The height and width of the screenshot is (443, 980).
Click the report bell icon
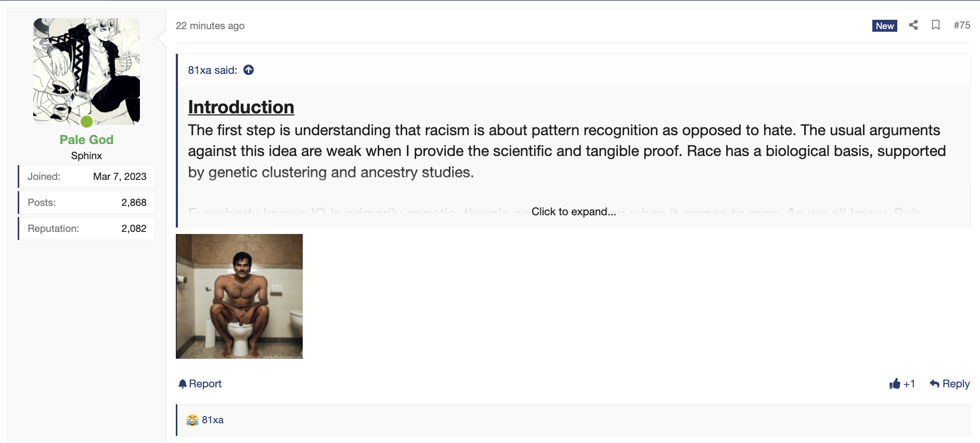[x=182, y=384]
